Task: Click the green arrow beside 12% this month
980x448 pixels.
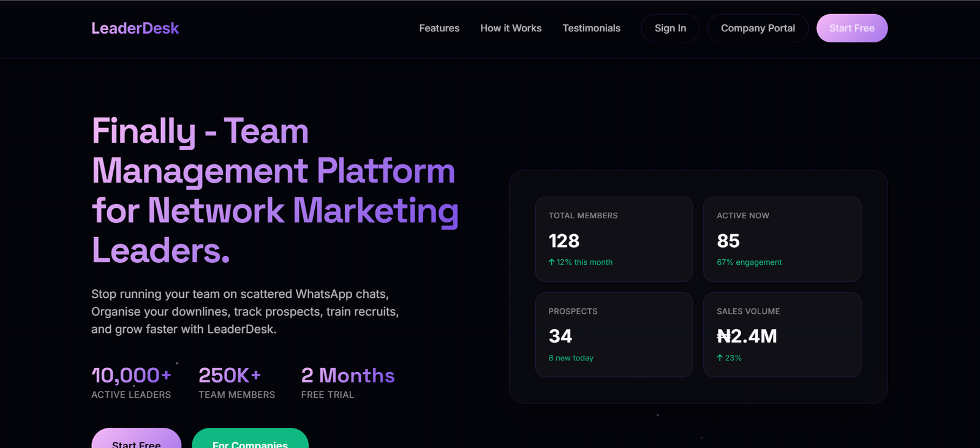Action: 551,262
